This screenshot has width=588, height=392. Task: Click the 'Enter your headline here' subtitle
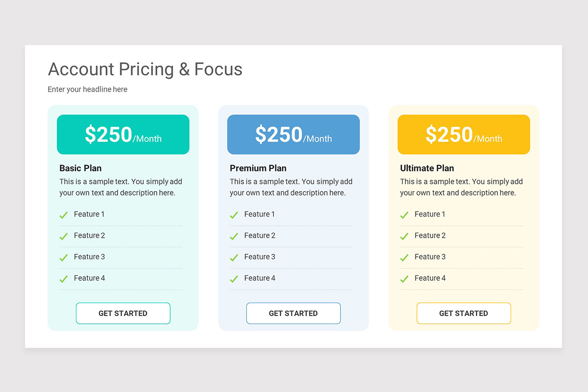[x=88, y=89]
